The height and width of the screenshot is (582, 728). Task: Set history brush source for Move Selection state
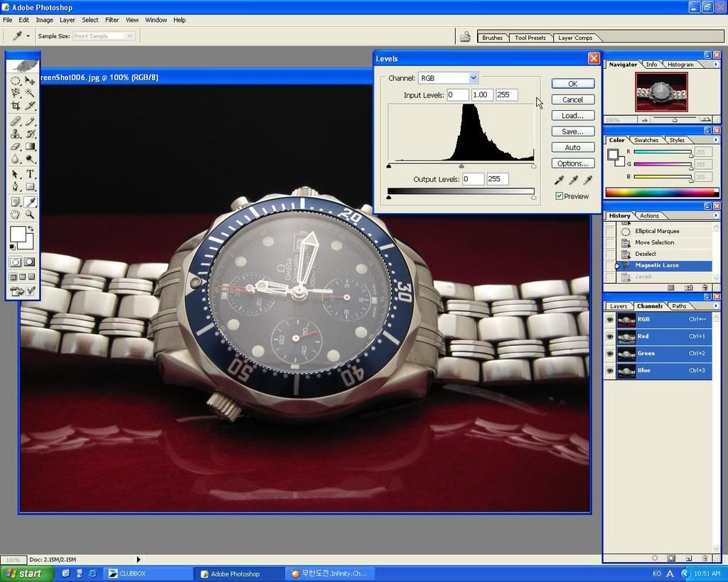pos(609,242)
